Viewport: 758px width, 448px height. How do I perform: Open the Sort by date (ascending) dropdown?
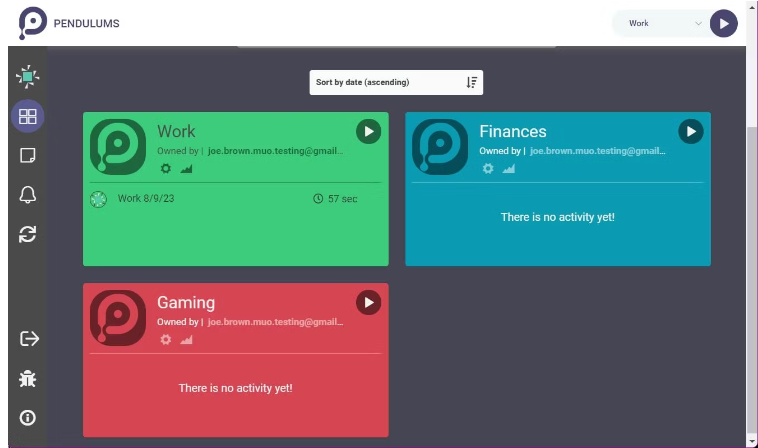(396, 83)
